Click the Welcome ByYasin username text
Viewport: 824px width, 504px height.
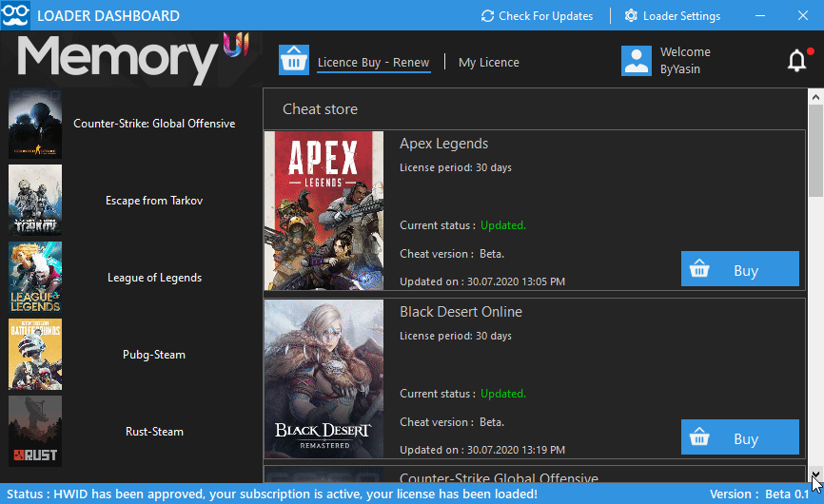685,60
